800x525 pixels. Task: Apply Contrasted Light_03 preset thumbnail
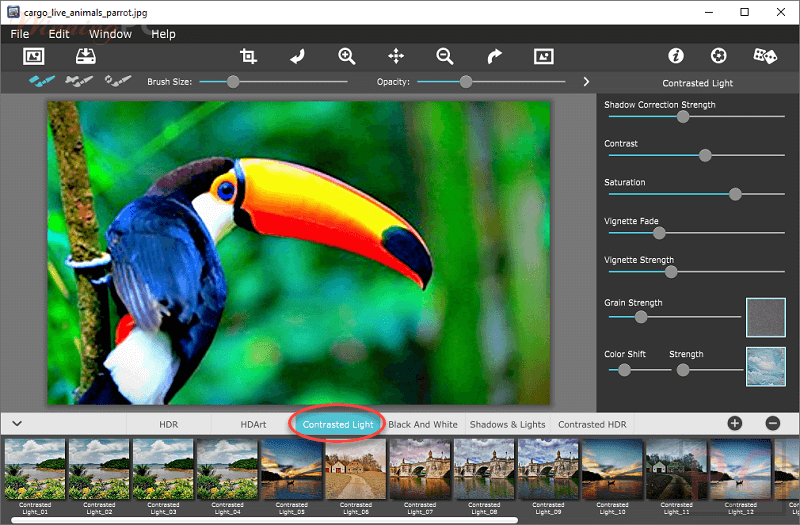pos(163,469)
